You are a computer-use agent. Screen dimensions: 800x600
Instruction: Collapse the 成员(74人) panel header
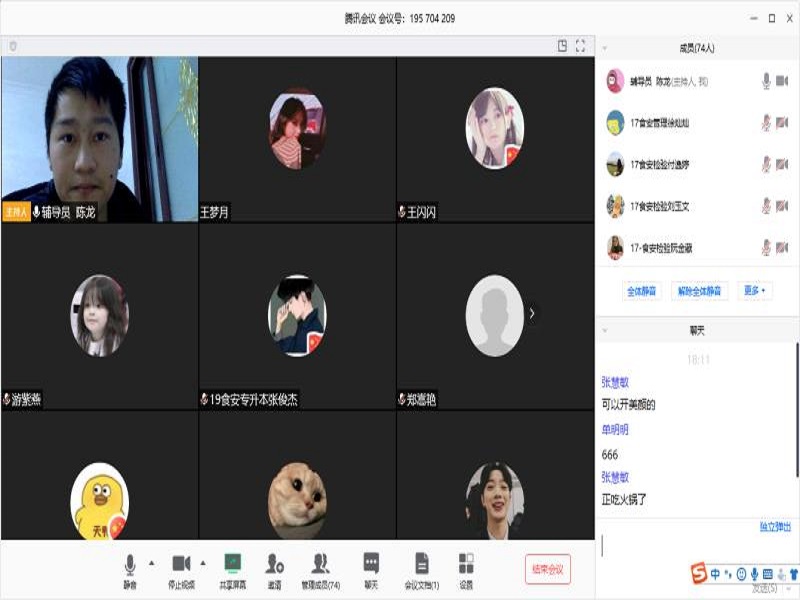click(605, 48)
